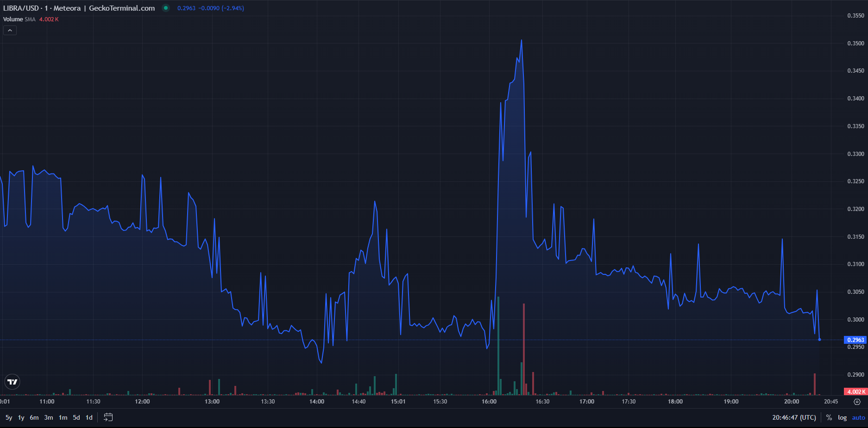Click the 0.3200 price axis label
The image size is (868, 428).
click(855, 209)
